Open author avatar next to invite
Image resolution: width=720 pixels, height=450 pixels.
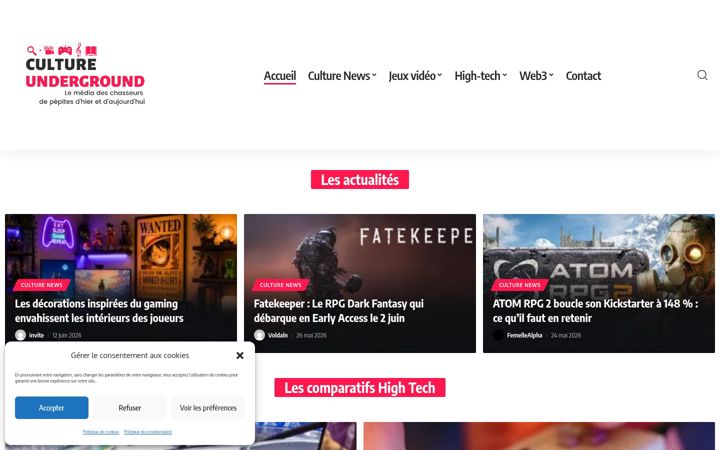pyautogui.click(x=20, y=335)
